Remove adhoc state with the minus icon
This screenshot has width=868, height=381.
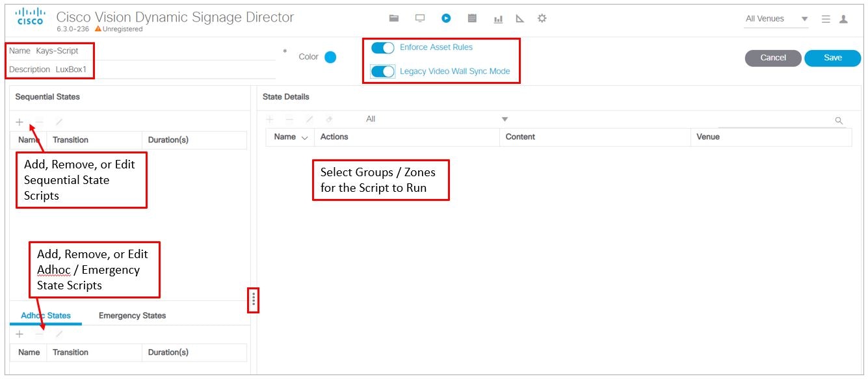point(40,334)
